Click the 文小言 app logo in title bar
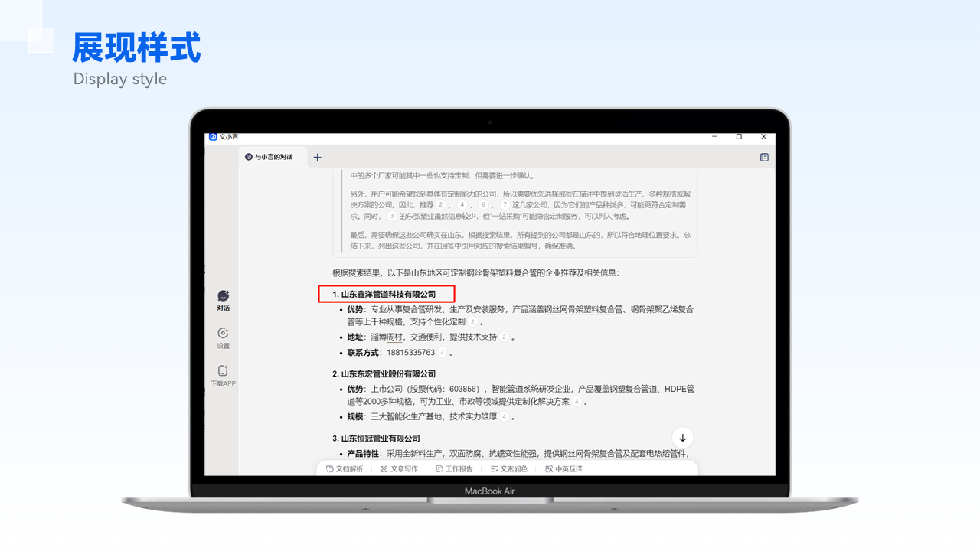Screen dimensions: 980x551 point(213,137)
